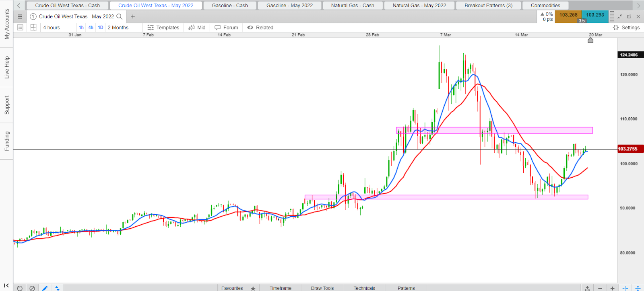Select the lower pink support zone rectangle
Screen dimensions: 644x291
click(446, 197)
